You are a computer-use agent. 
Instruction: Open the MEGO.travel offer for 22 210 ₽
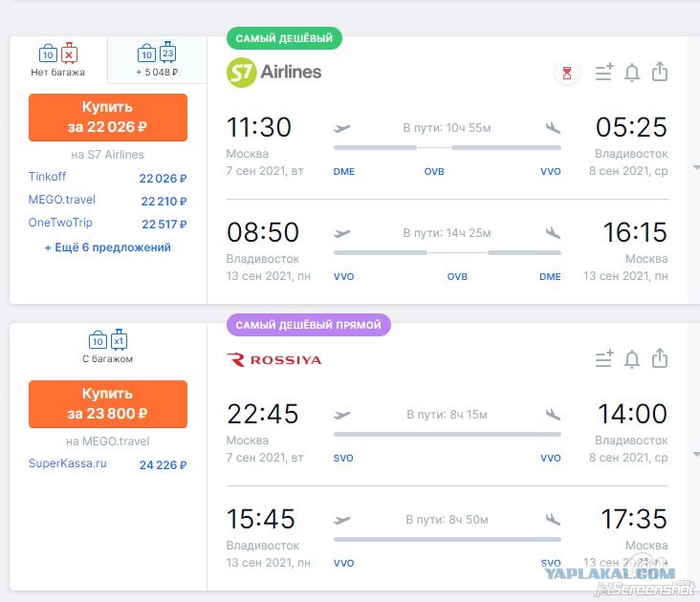point(108,201)
